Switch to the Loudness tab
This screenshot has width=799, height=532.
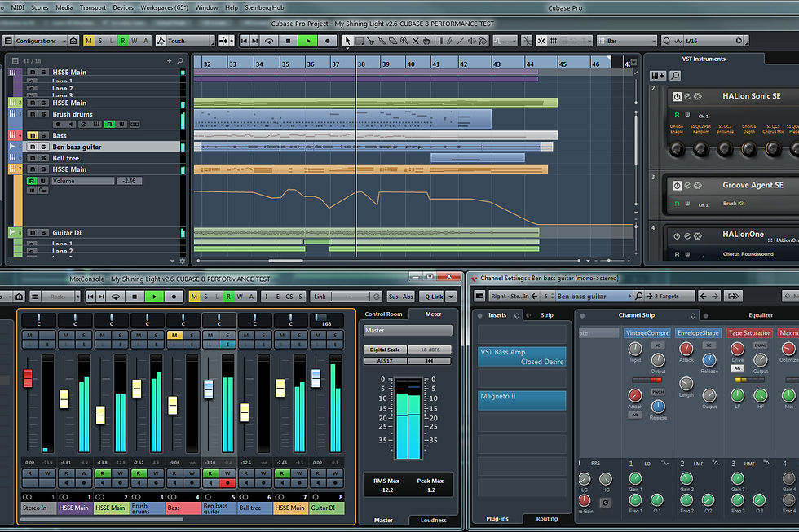(433, 520)
